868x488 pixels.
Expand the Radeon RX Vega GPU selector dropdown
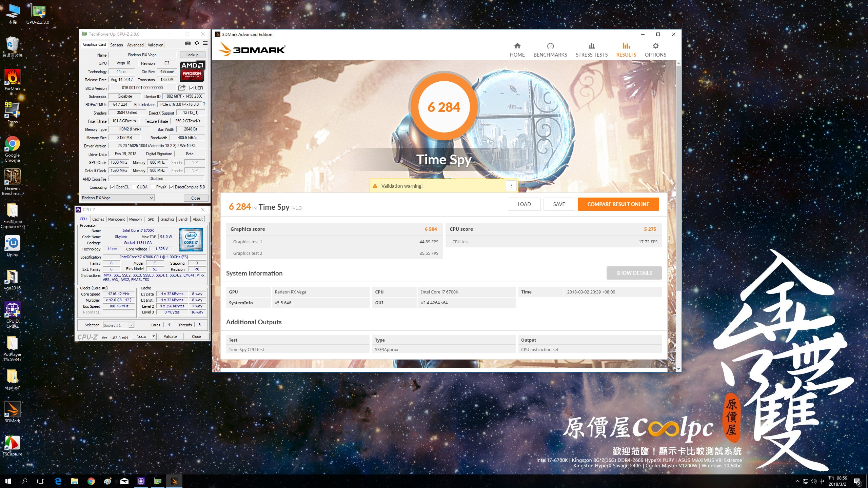152,198
